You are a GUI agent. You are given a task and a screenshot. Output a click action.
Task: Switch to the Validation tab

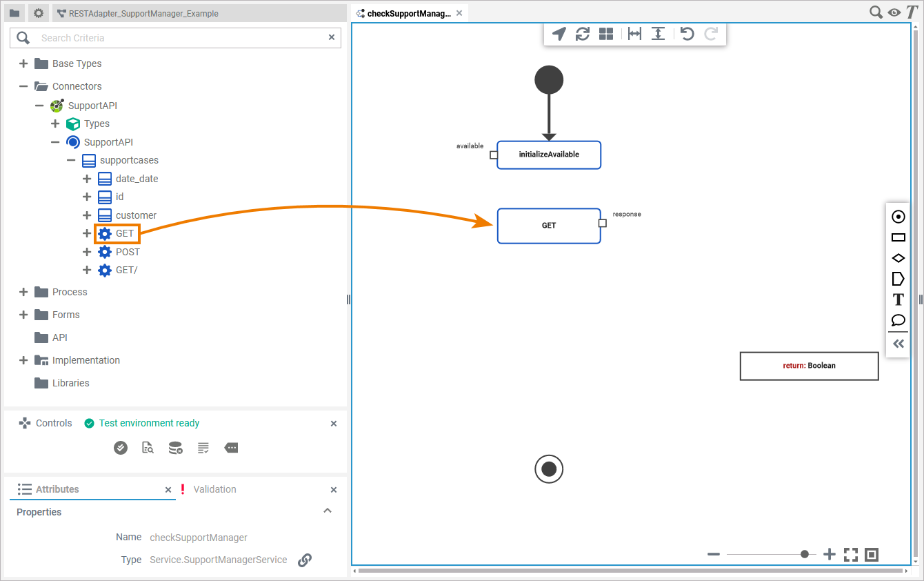pos(214,489)
